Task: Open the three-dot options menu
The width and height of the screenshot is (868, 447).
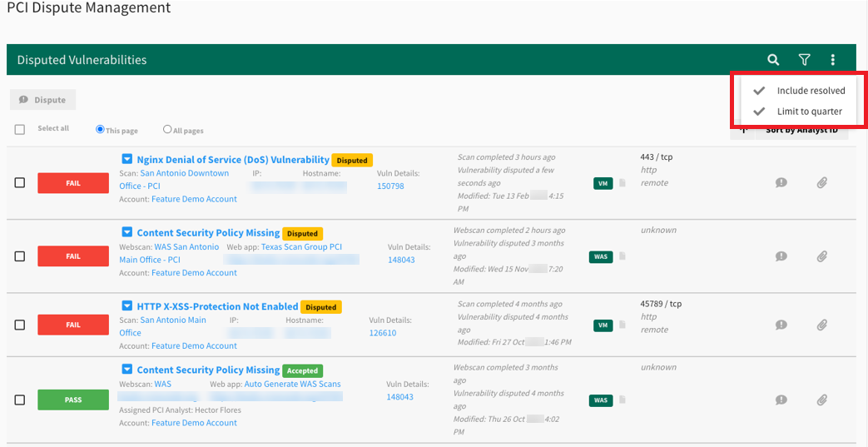Action: click(x=832, y=60)
